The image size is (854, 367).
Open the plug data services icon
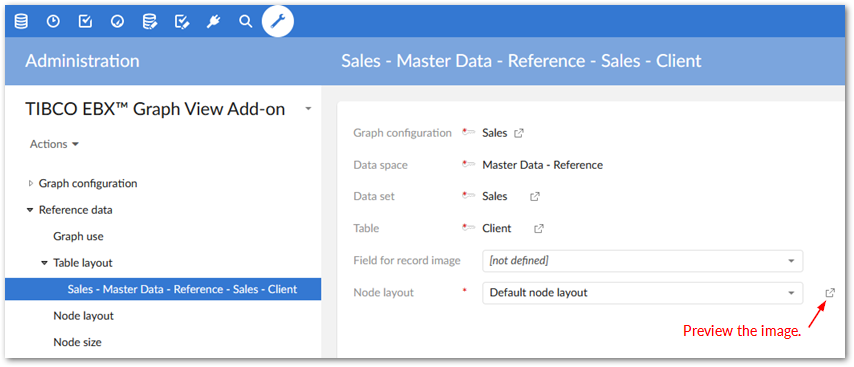tap(214, 21)
